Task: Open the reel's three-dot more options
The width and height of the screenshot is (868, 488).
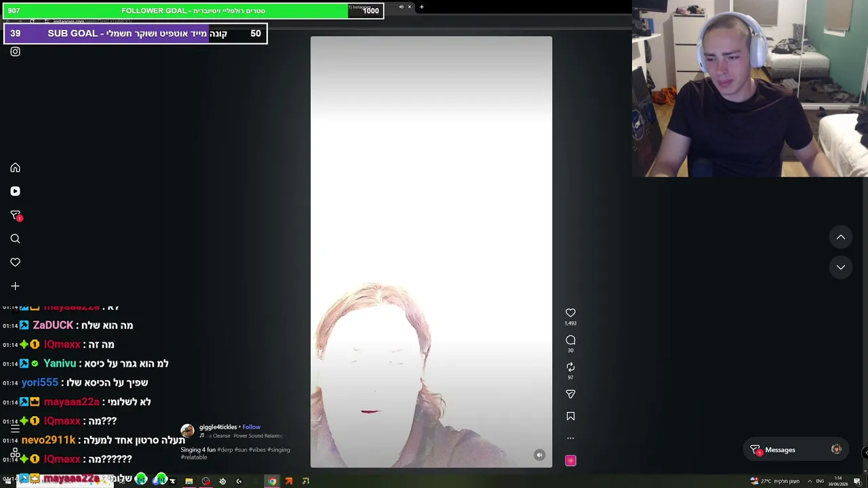Action: click(570, 438)
